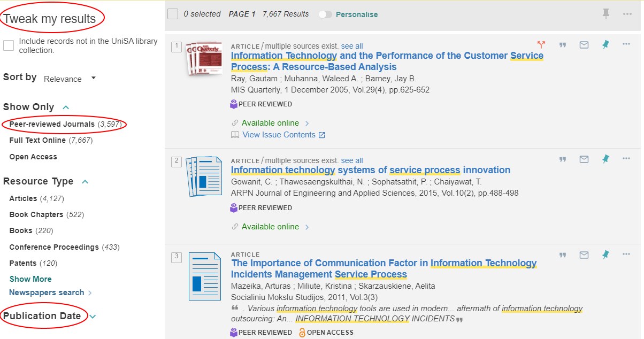Pin result 3 to favourites

[x=605, y=255]
